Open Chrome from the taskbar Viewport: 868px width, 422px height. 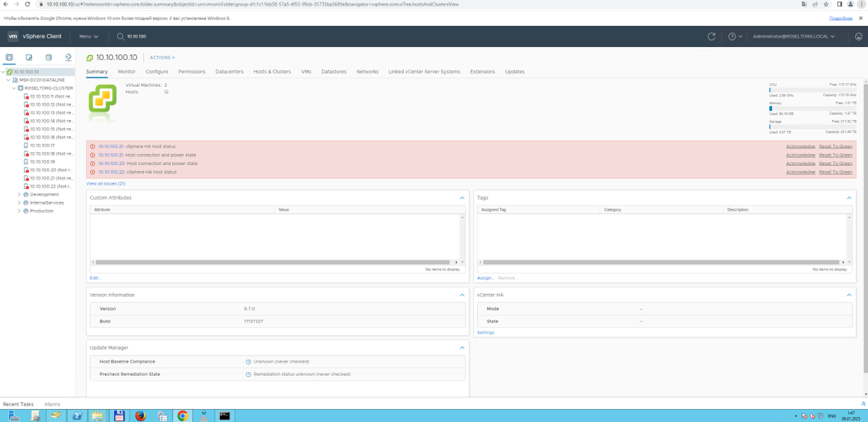[x=183, y=415]
